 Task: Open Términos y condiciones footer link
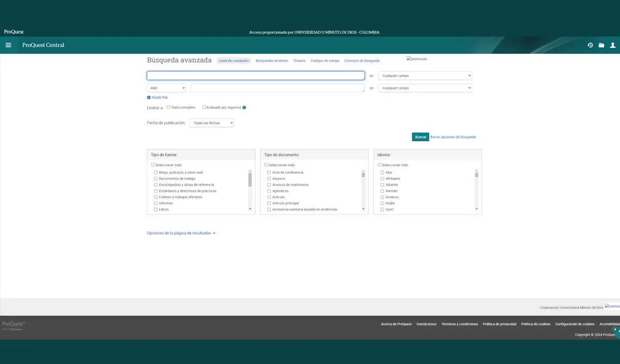460,324
